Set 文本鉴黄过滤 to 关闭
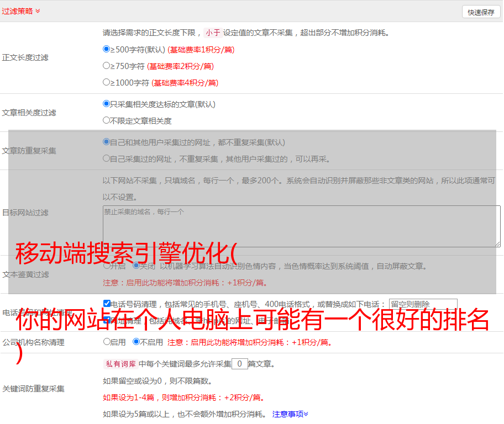The image size is (504, 424). pos(136,266)
